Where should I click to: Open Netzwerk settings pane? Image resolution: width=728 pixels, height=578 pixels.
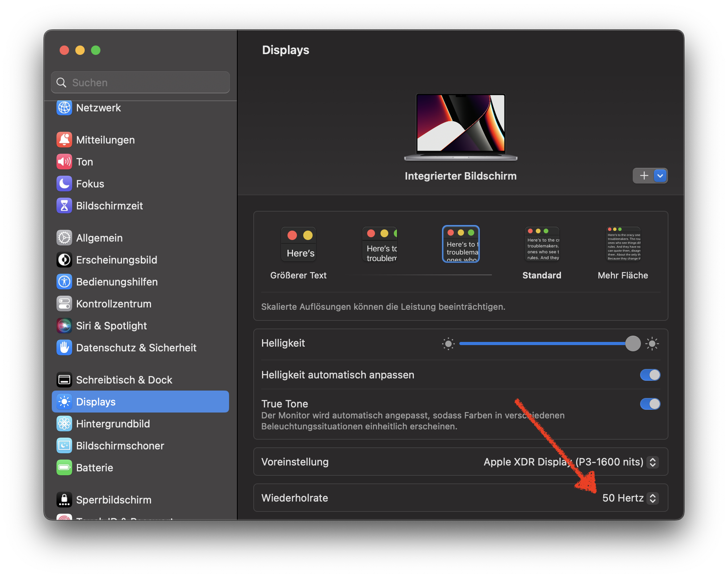pos(140,108)
